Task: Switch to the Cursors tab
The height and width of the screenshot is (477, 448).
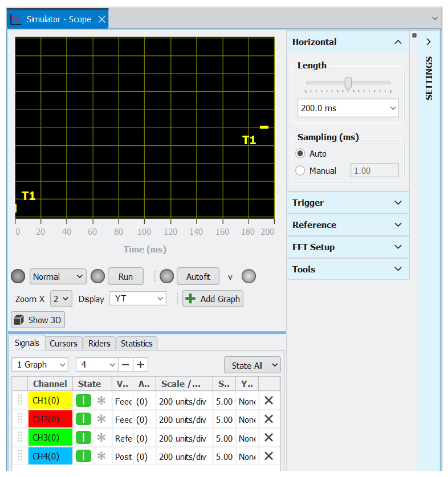Action: (x=63, y=343)
